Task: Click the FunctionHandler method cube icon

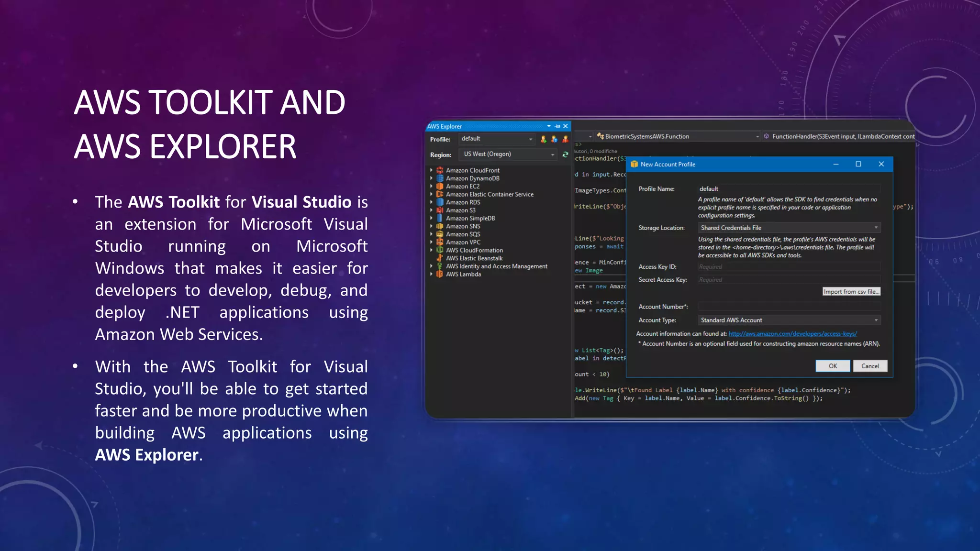Action: (x=767, y=136)
